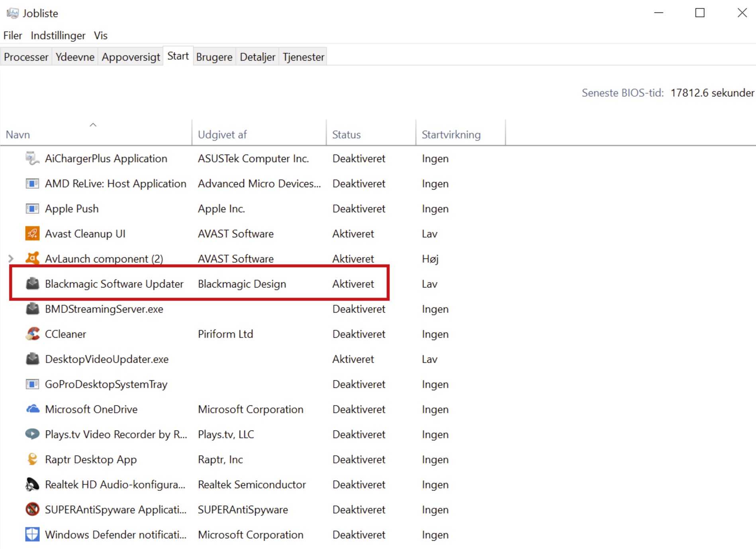Maximize the Jobliste window
This screenshot has width=756, height=549.
click(700, 13)
